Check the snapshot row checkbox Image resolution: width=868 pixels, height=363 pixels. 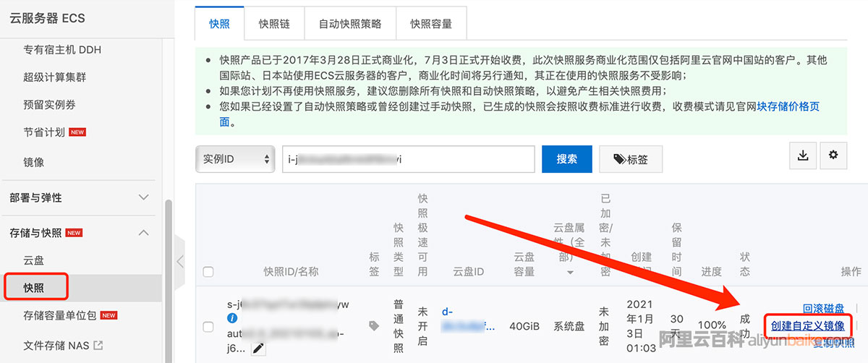[x=208, y=327]
